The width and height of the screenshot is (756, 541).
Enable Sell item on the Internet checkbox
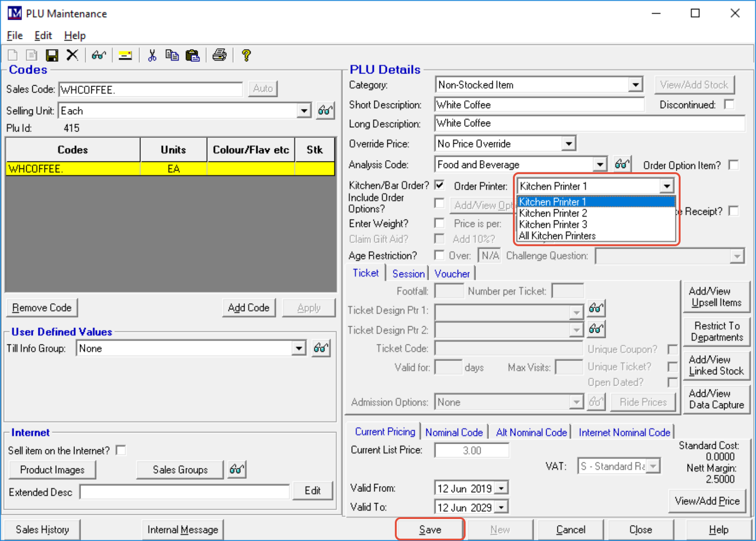pos(121,450)
